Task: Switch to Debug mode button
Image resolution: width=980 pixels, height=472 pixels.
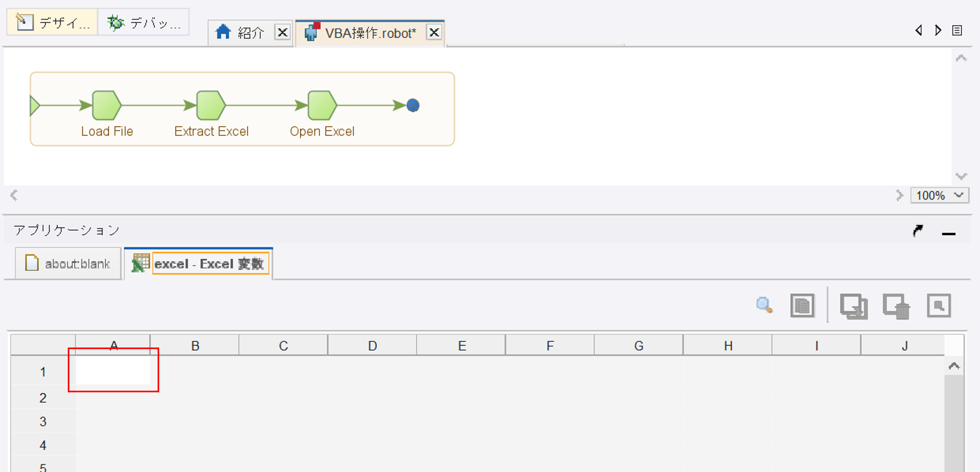Action: [144, 23]
